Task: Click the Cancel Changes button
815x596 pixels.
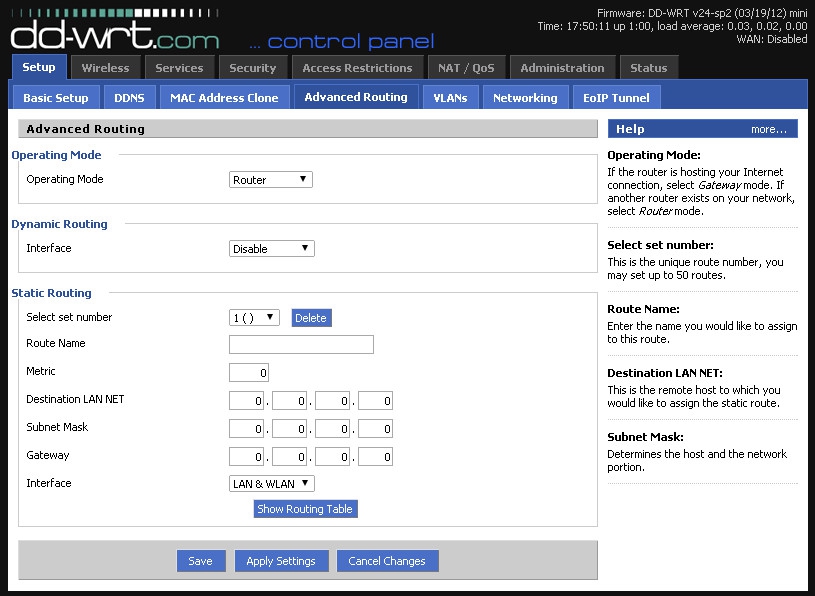Action: click(x=387, y=561)
